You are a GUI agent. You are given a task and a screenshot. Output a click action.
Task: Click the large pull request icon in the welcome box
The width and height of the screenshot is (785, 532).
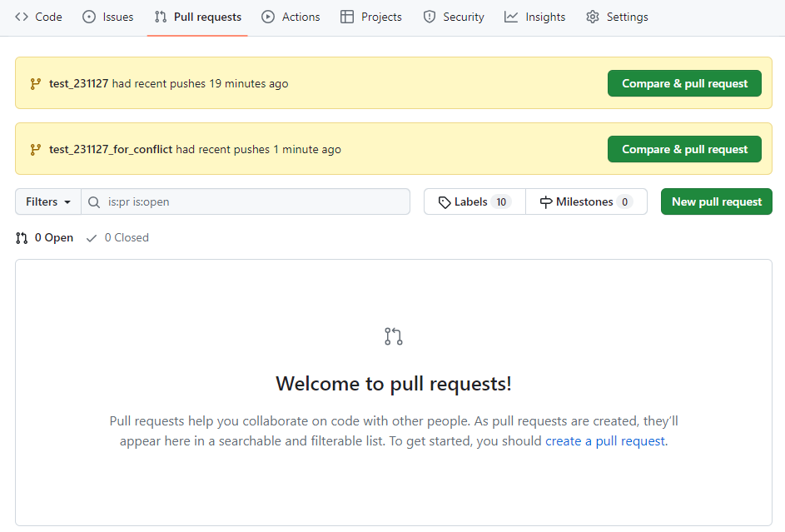pos(394,336)
